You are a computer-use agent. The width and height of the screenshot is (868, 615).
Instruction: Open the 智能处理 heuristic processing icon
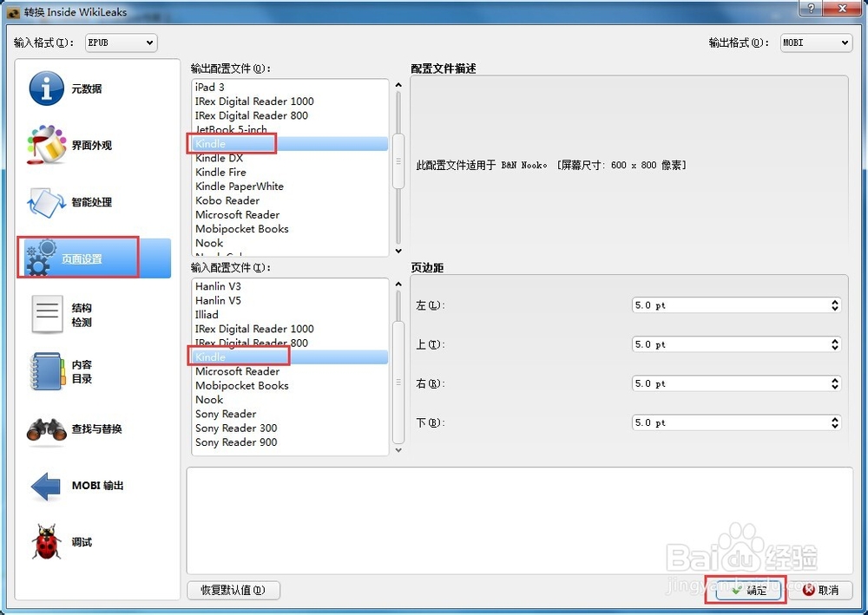(x=46, y=202)
